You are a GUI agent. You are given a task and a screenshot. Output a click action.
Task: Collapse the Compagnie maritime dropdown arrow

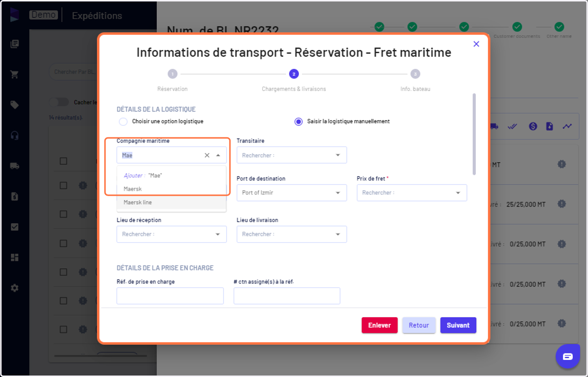218,155
